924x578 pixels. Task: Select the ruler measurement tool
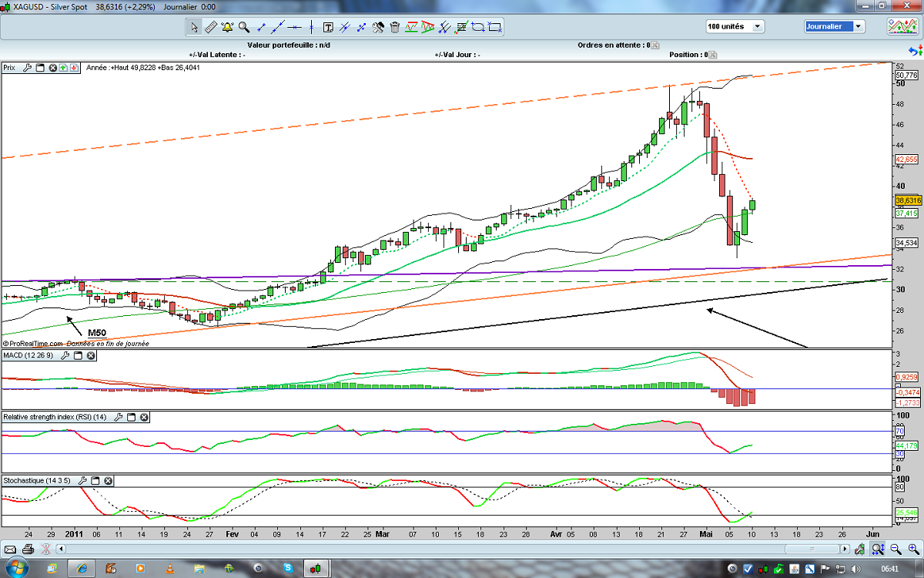(211, 27)
